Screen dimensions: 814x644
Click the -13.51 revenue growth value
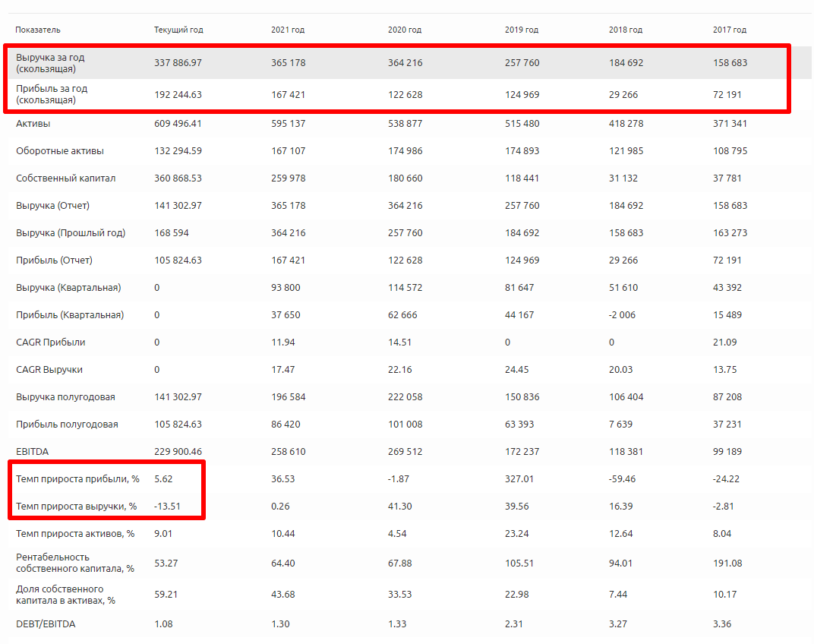(167, 507)
